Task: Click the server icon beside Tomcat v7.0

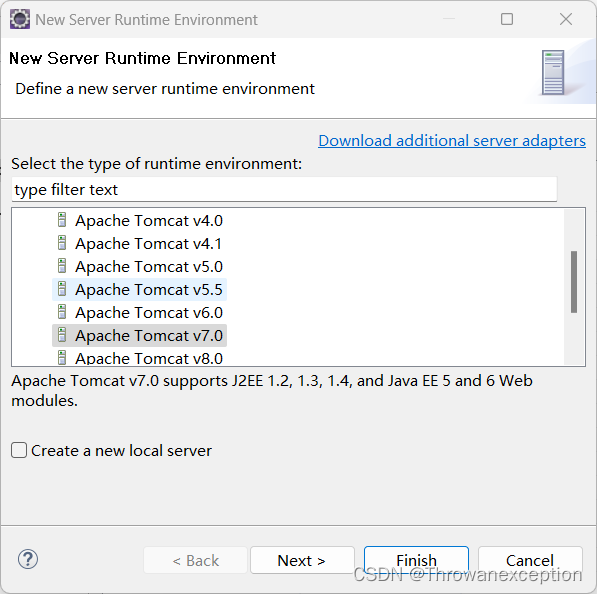Action: [x=62, y=335]
